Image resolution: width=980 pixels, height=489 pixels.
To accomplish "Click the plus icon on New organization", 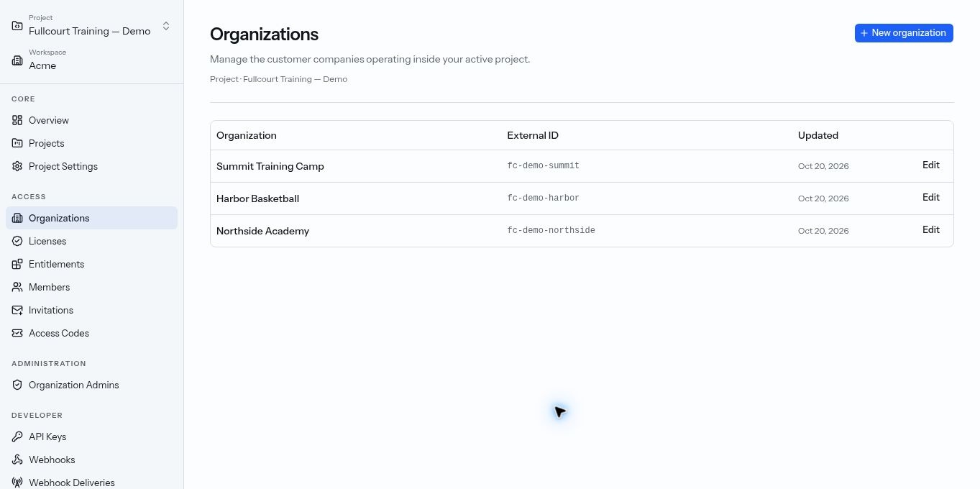I will point(864,33).
